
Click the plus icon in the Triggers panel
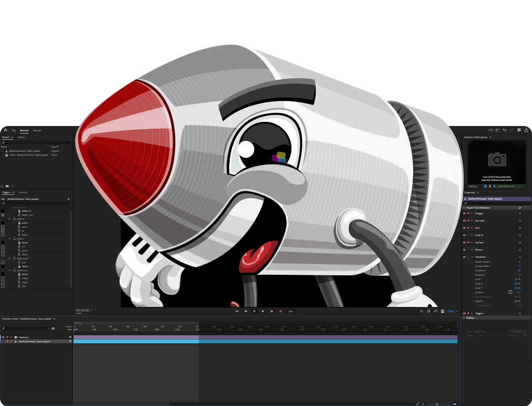(68, 199)
